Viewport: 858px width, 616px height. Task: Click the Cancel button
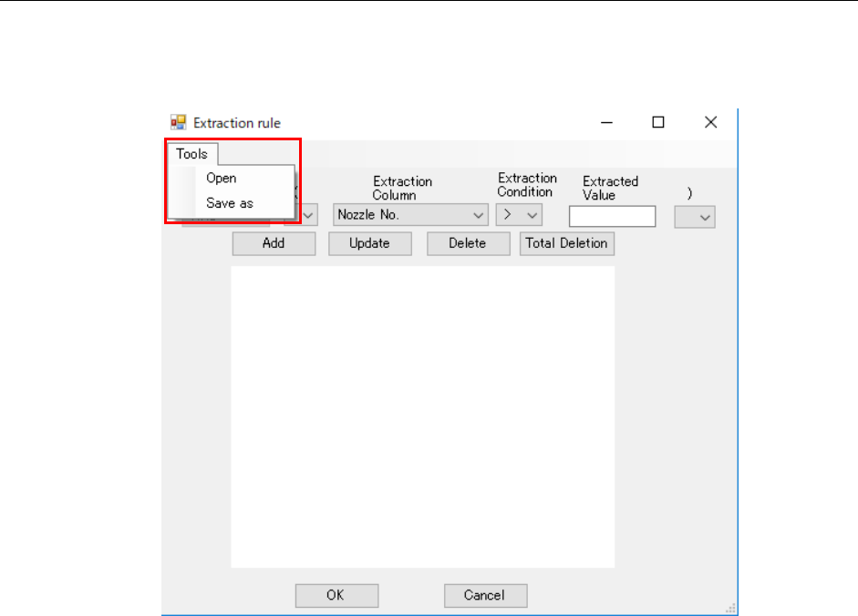[x=485, y=595]
